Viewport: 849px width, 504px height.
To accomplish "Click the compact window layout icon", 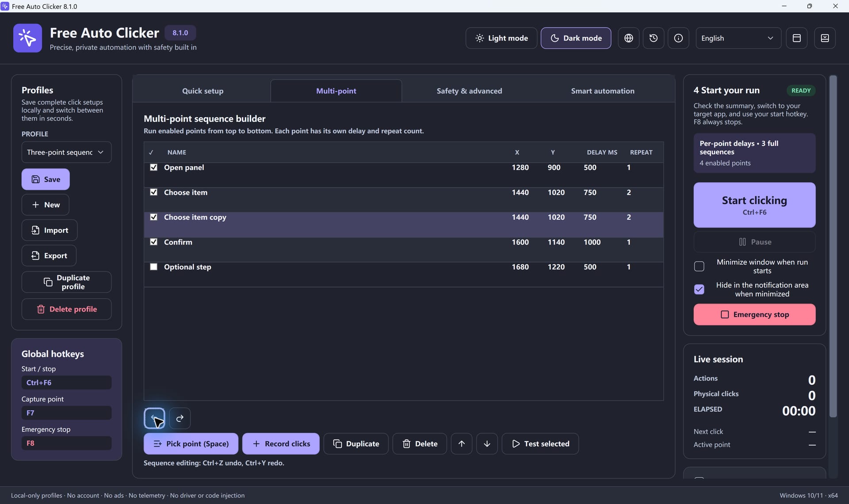I will [x=796, y=38].
